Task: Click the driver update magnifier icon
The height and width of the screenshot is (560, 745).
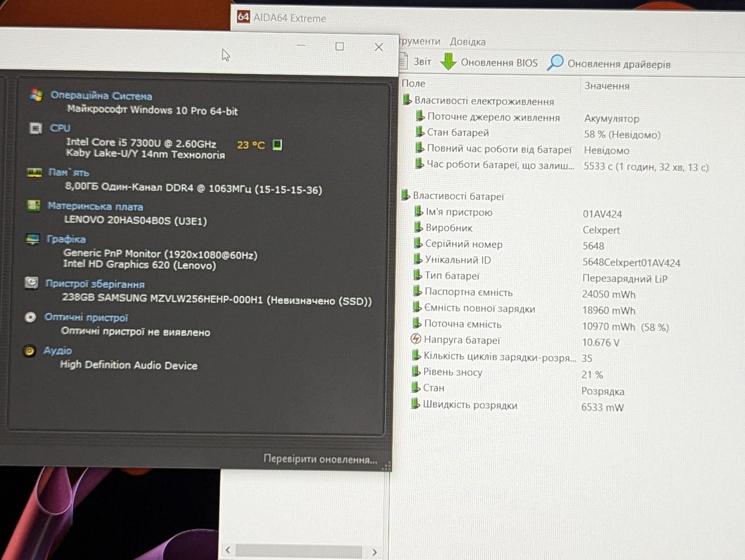Action: pyautogui.click(x=555, y=62)
